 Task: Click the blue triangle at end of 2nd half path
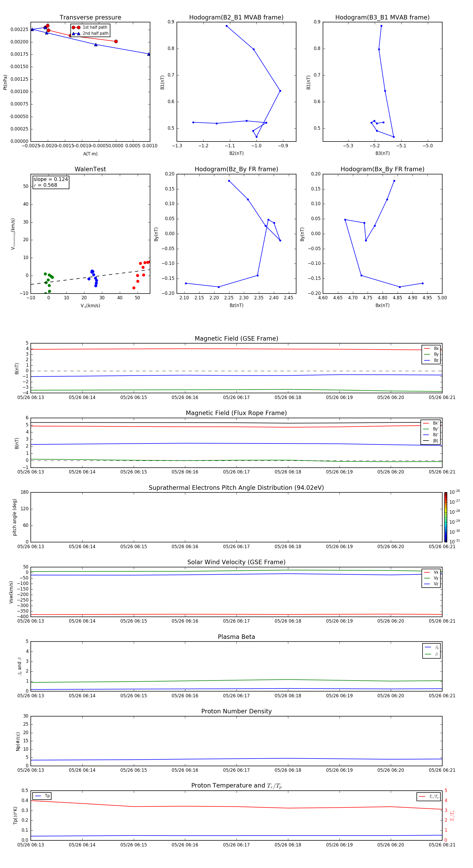point(149,54)
